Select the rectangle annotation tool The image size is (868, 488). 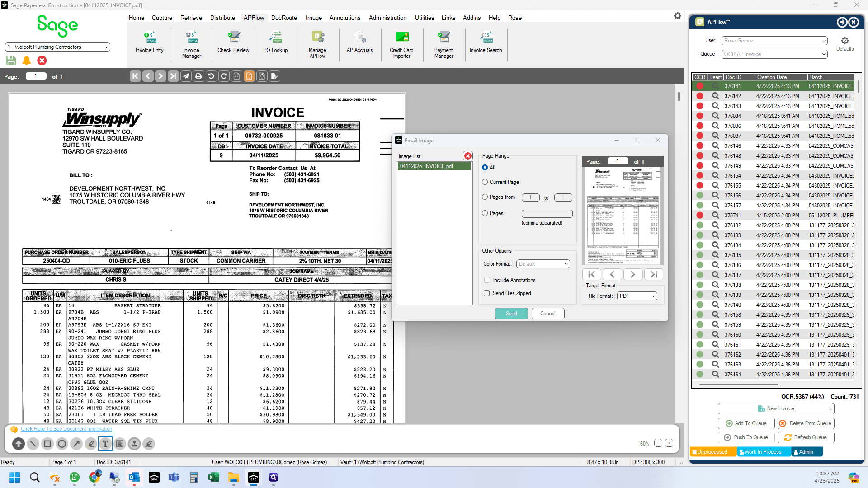47,444
